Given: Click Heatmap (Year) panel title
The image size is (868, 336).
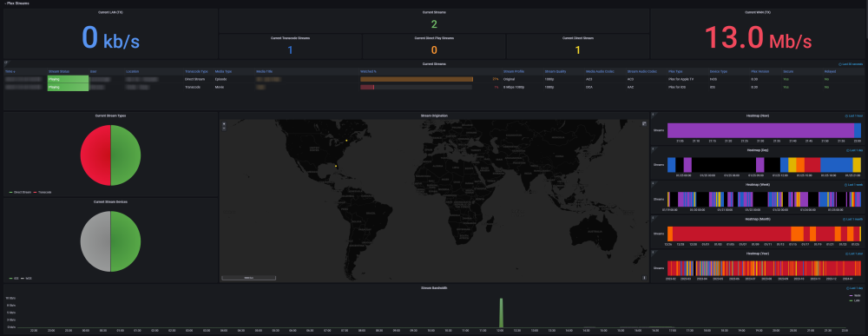Looking at the screenshot, I should pyautogui.click(x=756, y=254).
